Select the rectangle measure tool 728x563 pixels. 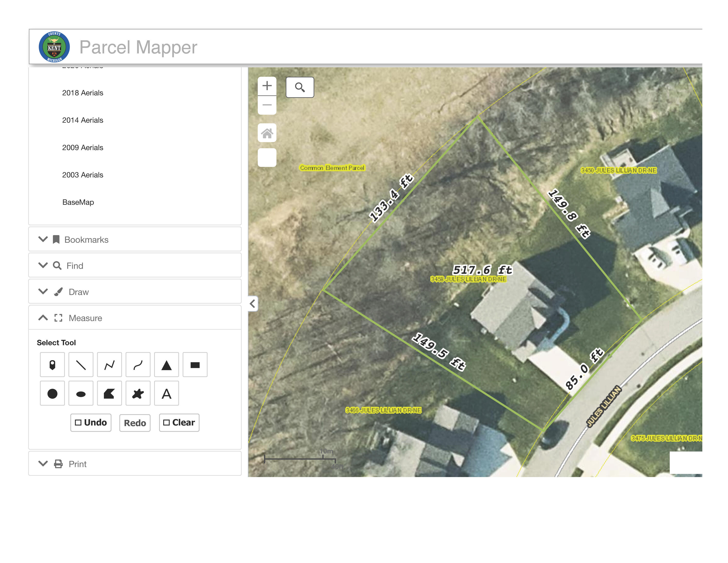pos(195,365)
